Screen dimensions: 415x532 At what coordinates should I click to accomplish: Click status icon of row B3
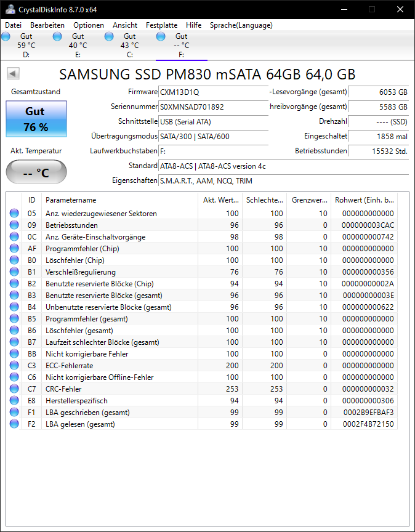(x=14, y=295)
